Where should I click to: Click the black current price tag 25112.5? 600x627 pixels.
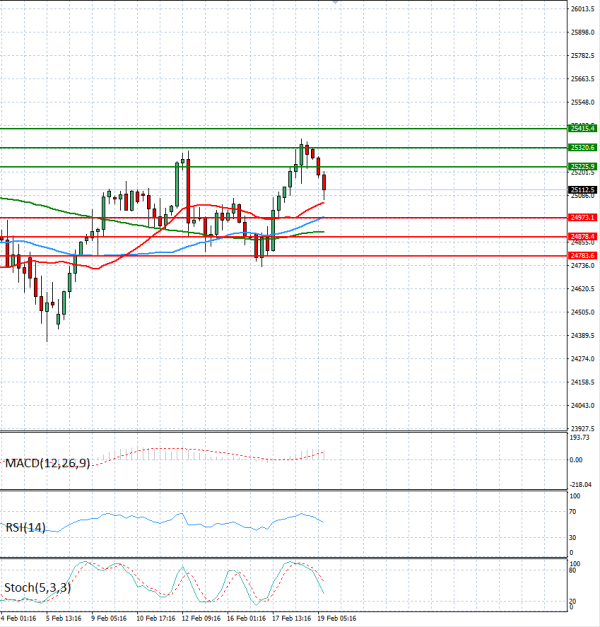(582, 189)
